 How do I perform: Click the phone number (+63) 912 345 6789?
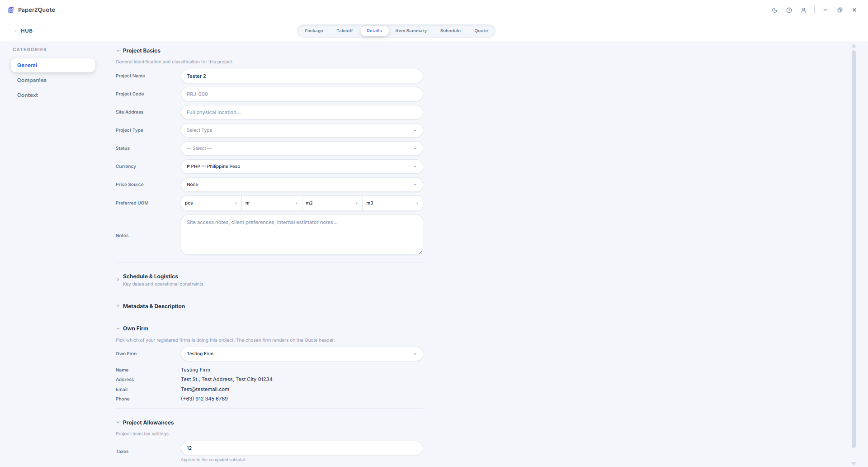click(x=204, y=399)
